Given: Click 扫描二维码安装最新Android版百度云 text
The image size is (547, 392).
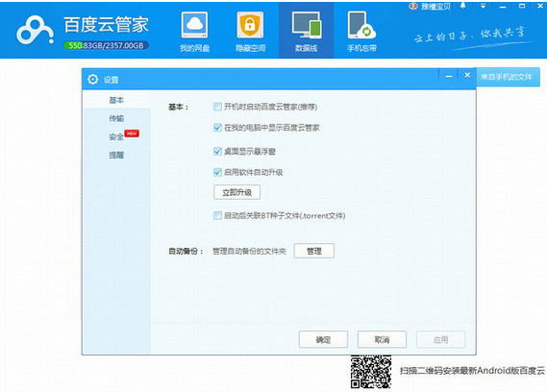Looking at the screenshot, I should pyautogui.click(x=472, y=370).
